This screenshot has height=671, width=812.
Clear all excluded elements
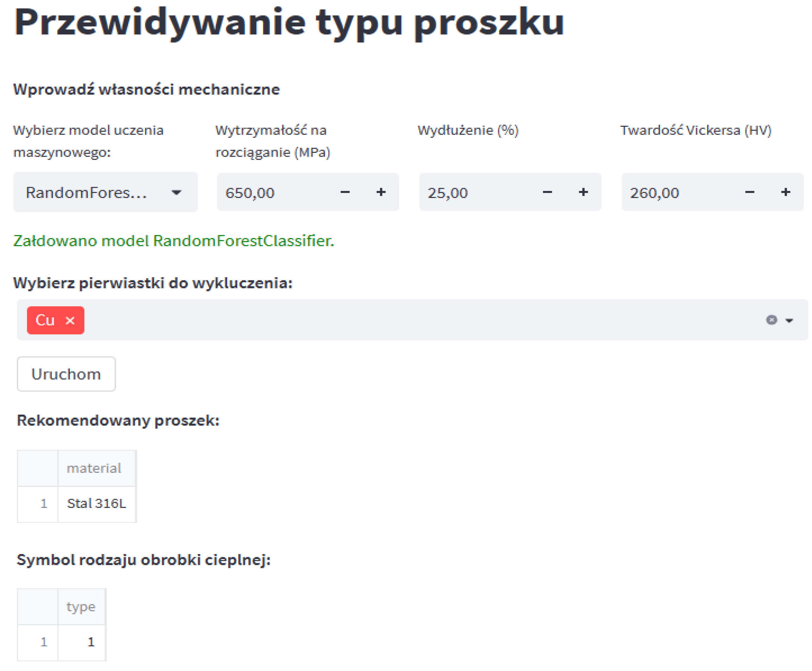(771, 320)
